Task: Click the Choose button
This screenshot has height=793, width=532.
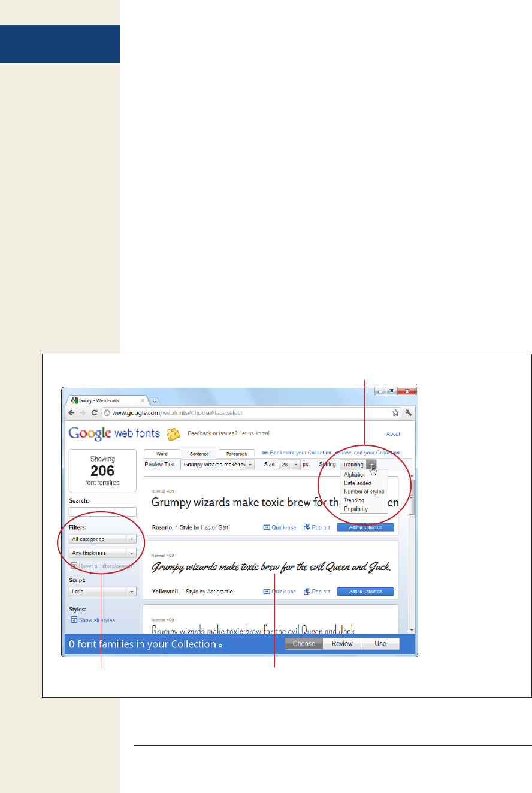Action: coord(304,644)
